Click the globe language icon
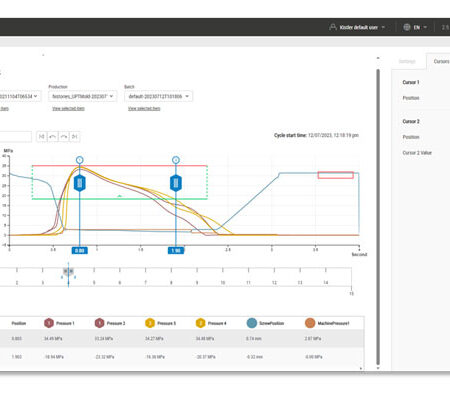The image size is (450, 395). pyautogui.click(x=407, y=27)
